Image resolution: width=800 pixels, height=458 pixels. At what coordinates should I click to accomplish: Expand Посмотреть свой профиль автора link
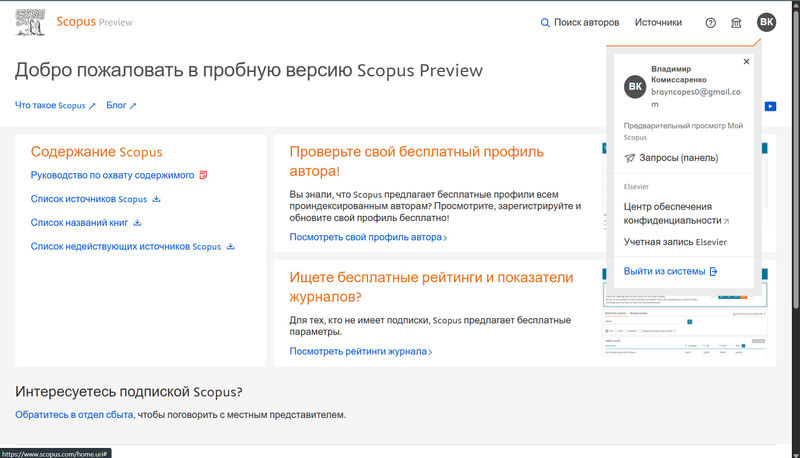click(x=368, y=237)
